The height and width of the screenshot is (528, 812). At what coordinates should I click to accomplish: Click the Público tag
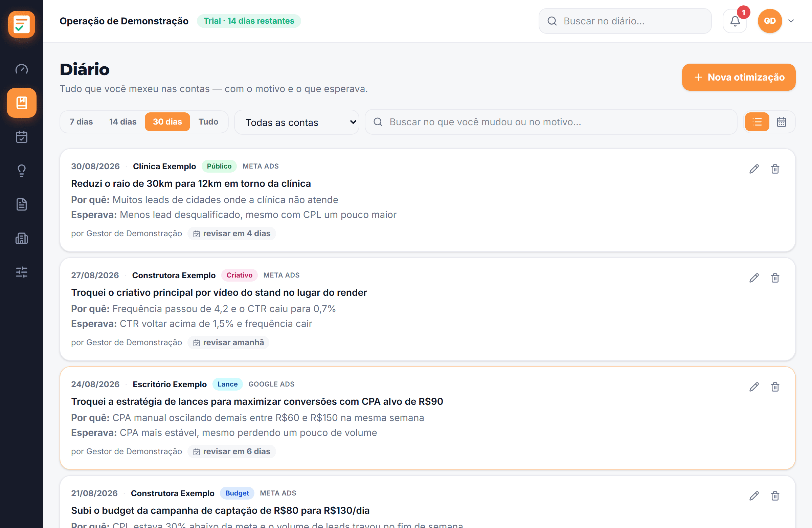click(219, 166)
